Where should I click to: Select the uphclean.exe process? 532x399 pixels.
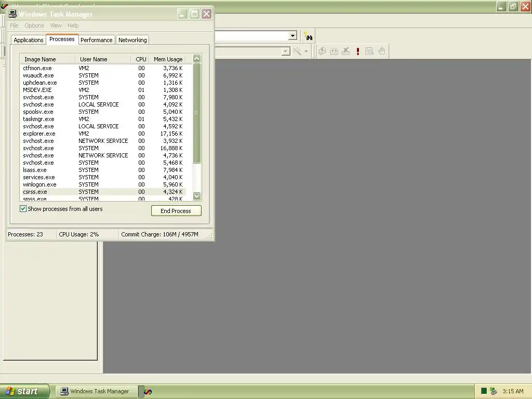(x=103, y=83)
